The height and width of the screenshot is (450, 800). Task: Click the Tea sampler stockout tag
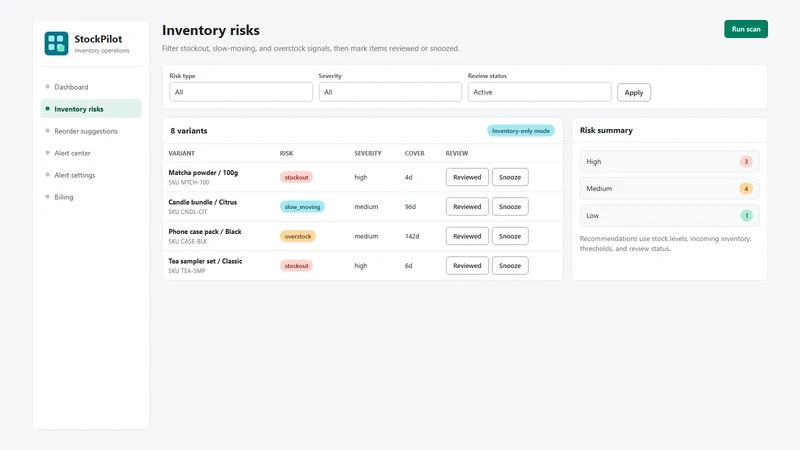click(296, 265)
